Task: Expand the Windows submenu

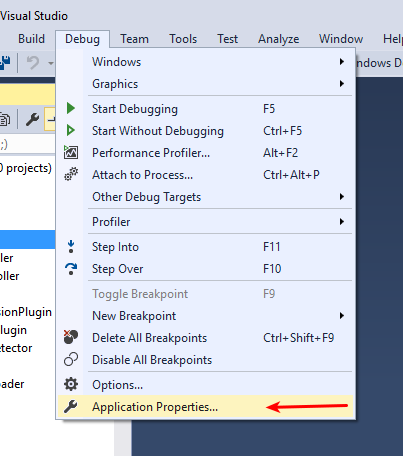Action: pyautogui.click(x=342, y=62)
